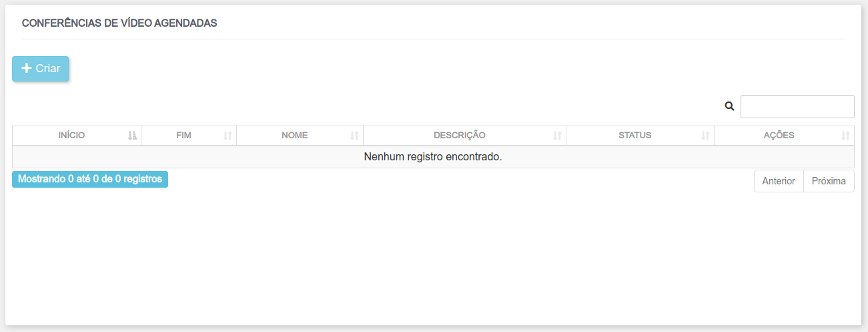Viewport: 868px width, 332px height.
Task: Sort the table by the NOME column
Action: (x=300, y=136)
